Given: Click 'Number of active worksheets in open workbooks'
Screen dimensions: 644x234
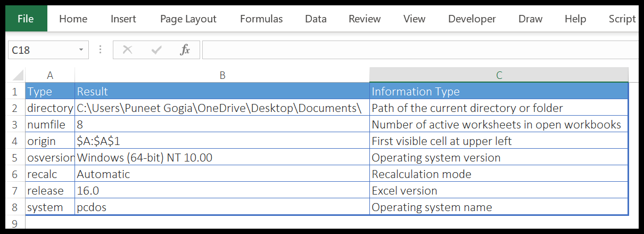Looking at the screenshot, I should (499, 124).
